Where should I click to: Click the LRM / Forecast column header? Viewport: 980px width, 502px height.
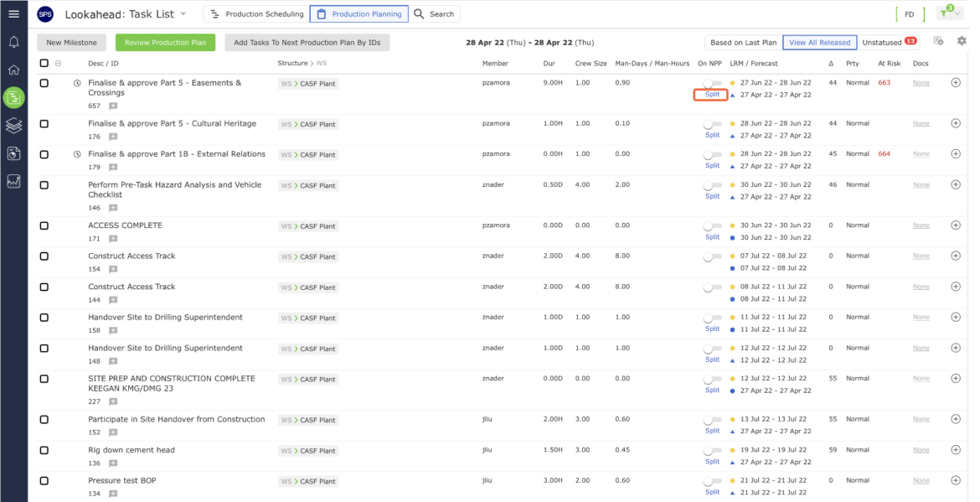(754, 63)
